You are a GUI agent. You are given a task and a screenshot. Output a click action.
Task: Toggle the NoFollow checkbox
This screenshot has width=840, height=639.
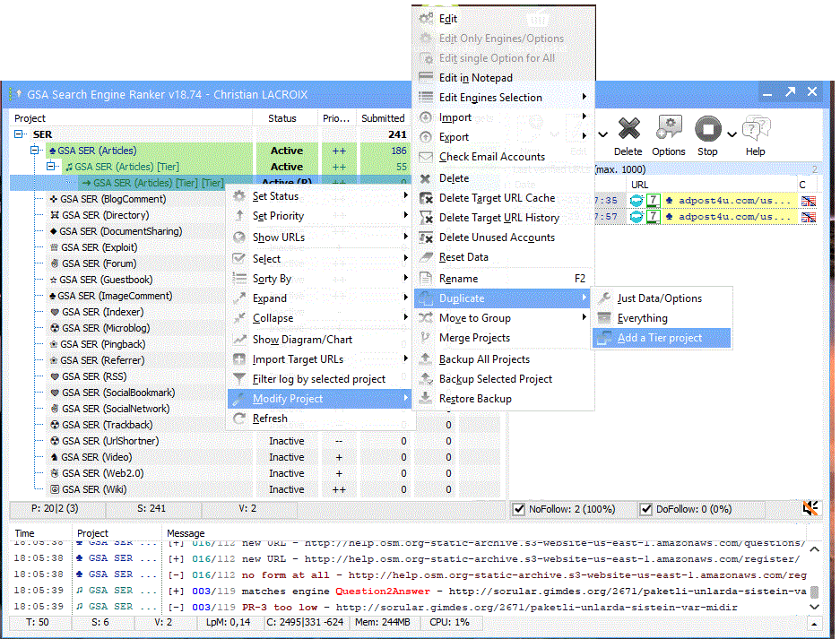[518, 509]
